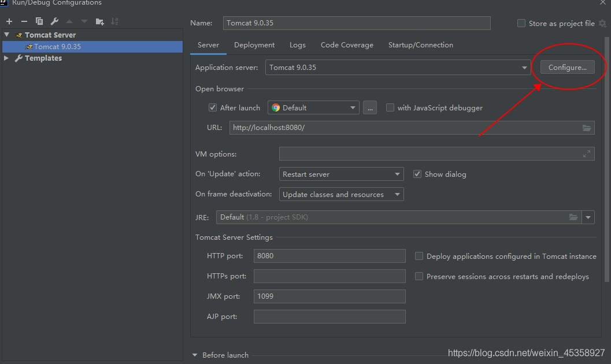Click the Templates label in tree
Viewport: 611px width, 364px height.
pyautogui.click(x=43, y=58)
